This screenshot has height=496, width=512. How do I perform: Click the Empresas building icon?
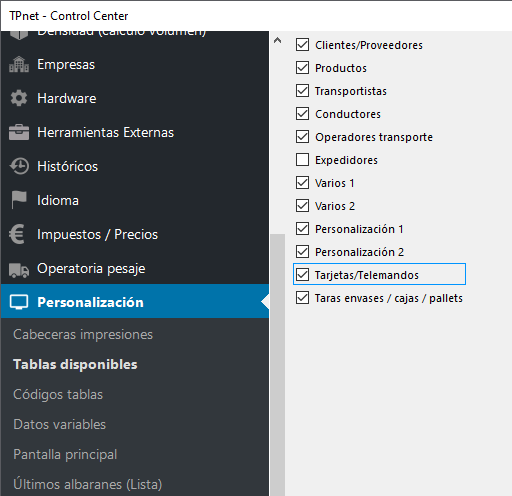tap(19, 64)
